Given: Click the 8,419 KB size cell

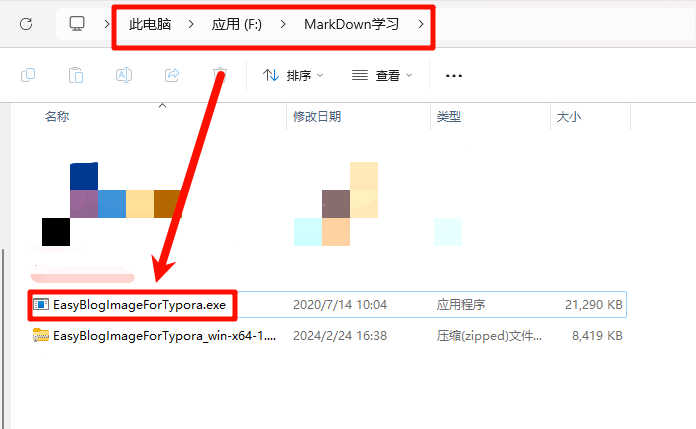Looking at the screenshot, I should tap(597, 336).
